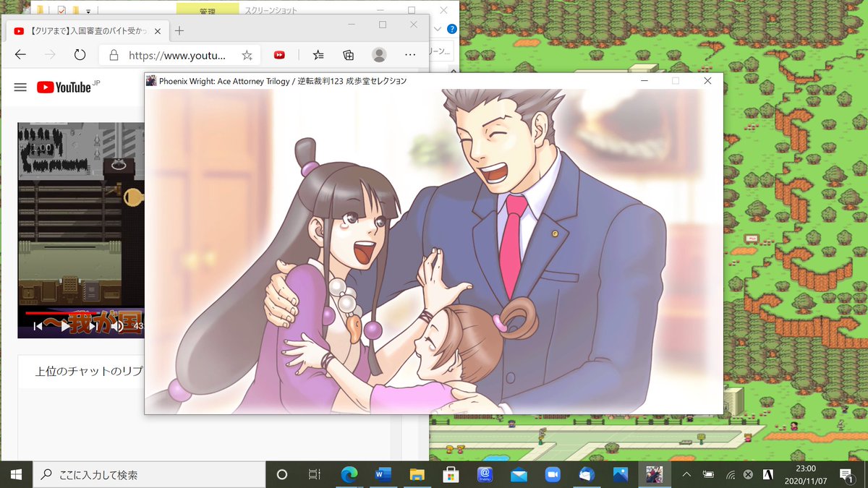Click the Edge profile account icon

(379, 55)
